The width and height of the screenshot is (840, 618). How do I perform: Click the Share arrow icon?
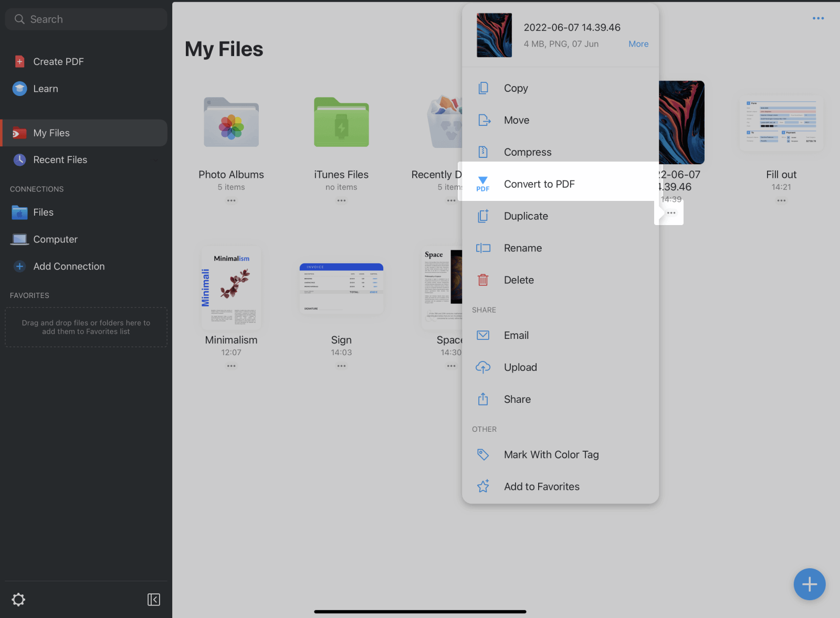[483, 399]
